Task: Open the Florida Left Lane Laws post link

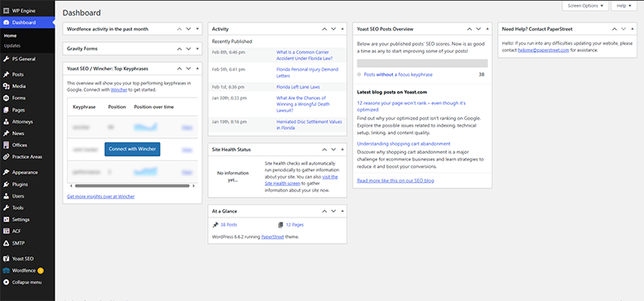Action: point(298,87)
